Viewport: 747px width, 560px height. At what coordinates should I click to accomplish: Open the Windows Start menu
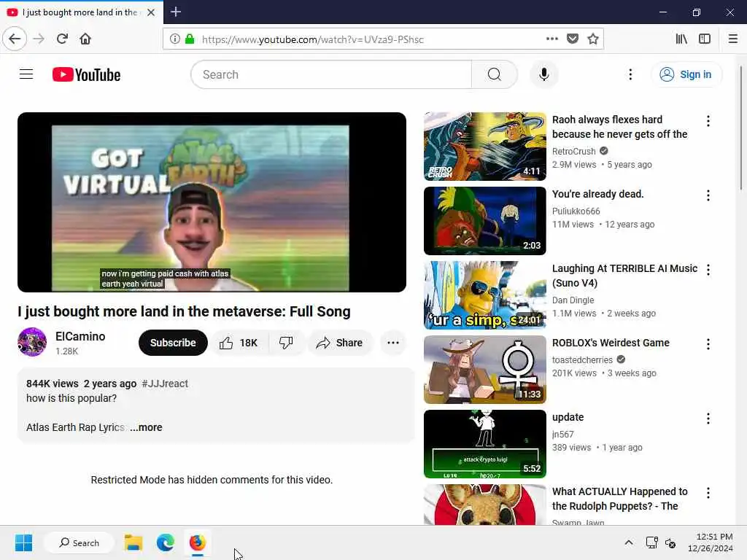pyautogui.click(x=23, y=542)
